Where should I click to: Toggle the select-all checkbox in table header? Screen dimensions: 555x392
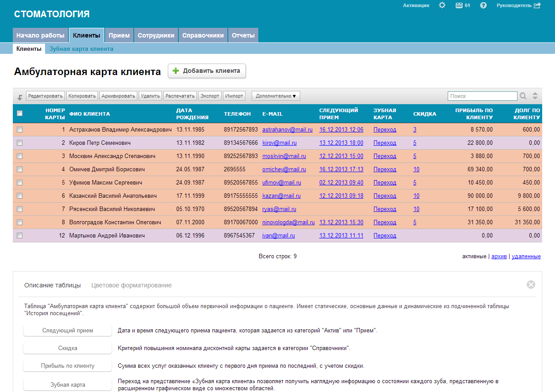pyautogui.click(x=19, y=113)
